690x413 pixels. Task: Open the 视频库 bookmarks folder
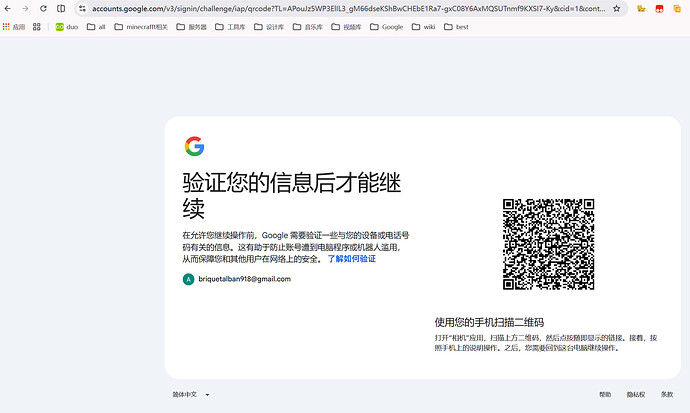point(346,27)
